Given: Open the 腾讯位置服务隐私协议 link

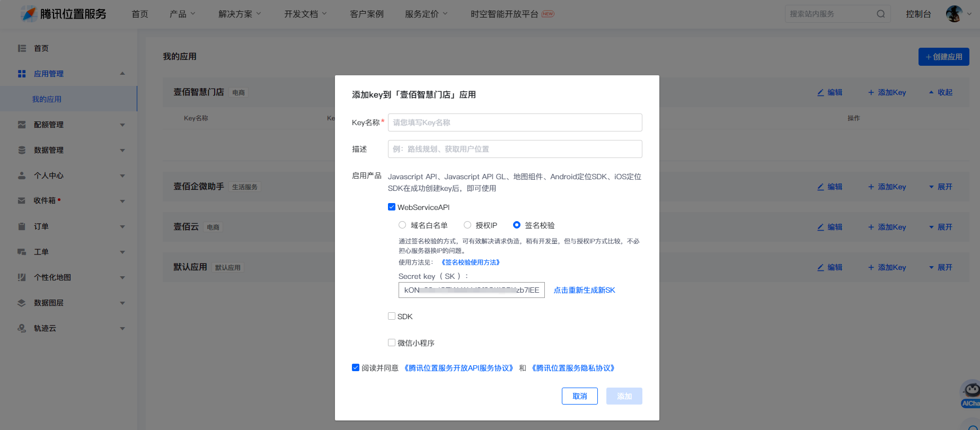Looking at the screenshot, I should 573,368.
